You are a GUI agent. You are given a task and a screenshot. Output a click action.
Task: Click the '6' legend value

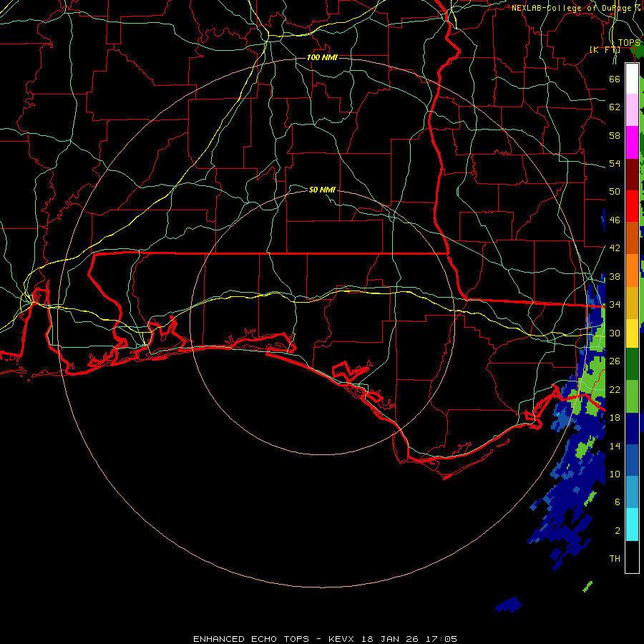click(618, 502)
